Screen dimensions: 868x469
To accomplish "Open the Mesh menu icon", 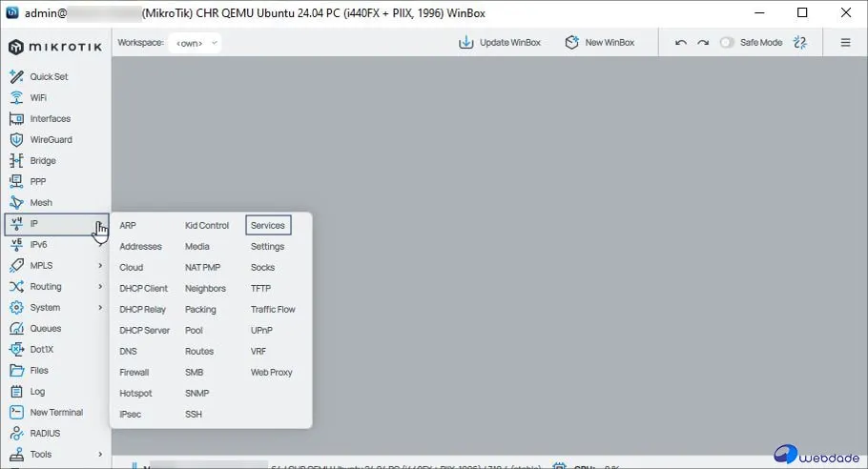I will 15,202.
